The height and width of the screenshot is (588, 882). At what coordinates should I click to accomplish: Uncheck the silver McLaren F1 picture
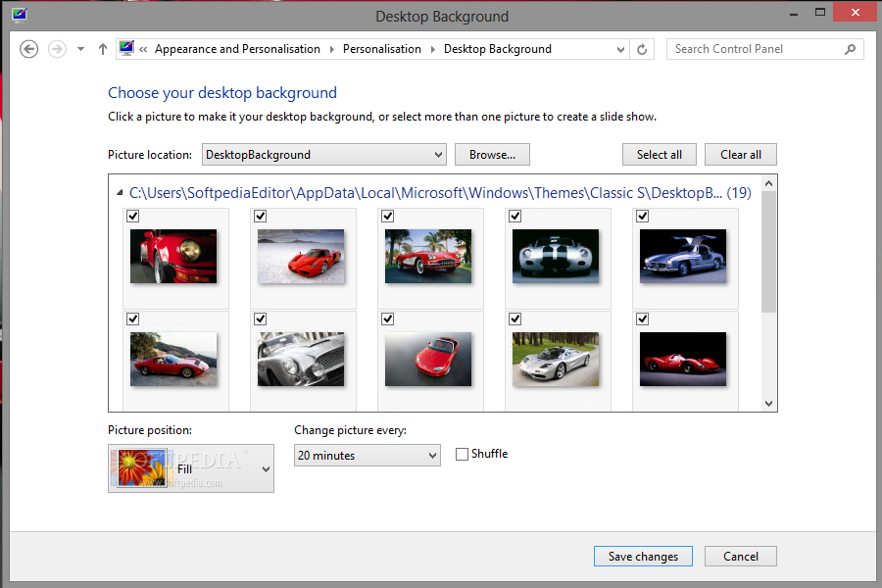point(514,319)
